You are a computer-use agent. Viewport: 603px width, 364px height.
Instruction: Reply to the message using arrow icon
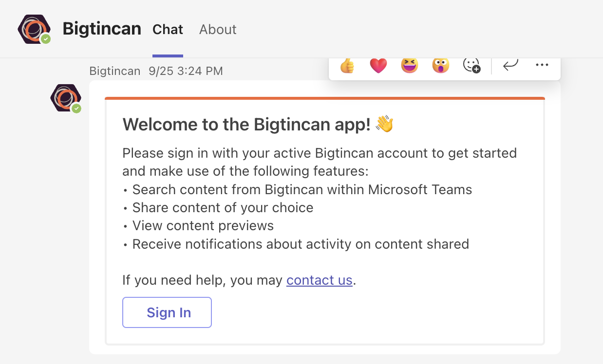(x=510, y=65)
